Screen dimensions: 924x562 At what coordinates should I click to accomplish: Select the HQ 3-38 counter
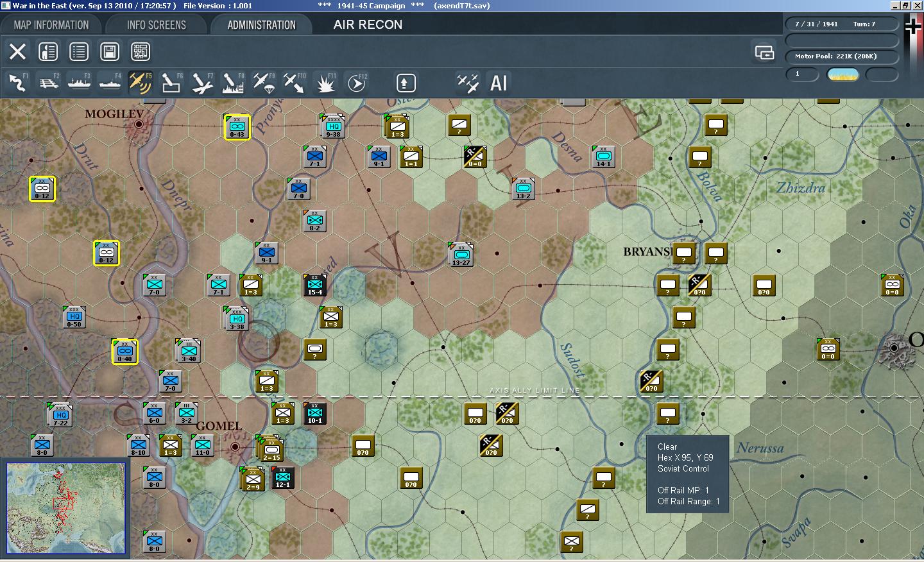(x=237, y=318)
